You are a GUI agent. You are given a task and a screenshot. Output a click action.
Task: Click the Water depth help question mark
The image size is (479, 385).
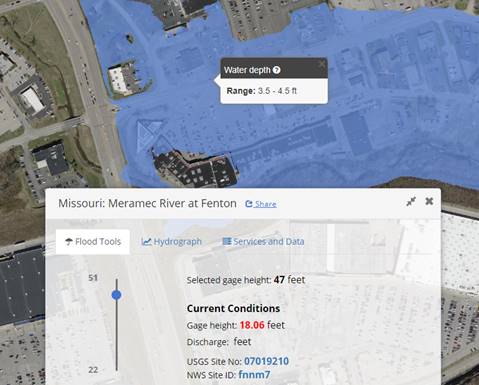point(277,70)
